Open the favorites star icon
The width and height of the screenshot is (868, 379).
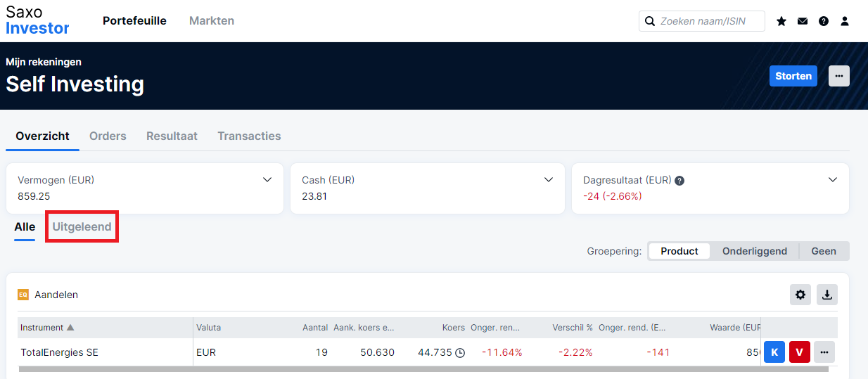coord(781,21)
